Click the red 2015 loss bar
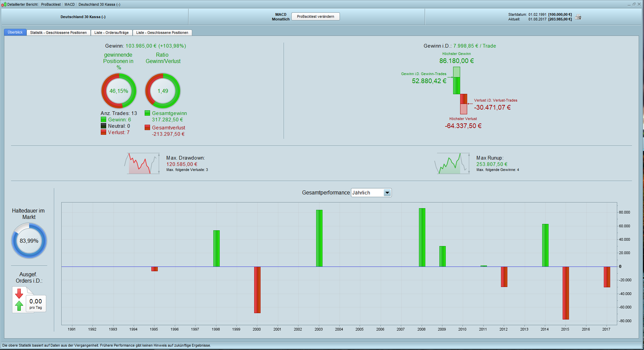The image size is (644, 350). (x=566, y=293)
